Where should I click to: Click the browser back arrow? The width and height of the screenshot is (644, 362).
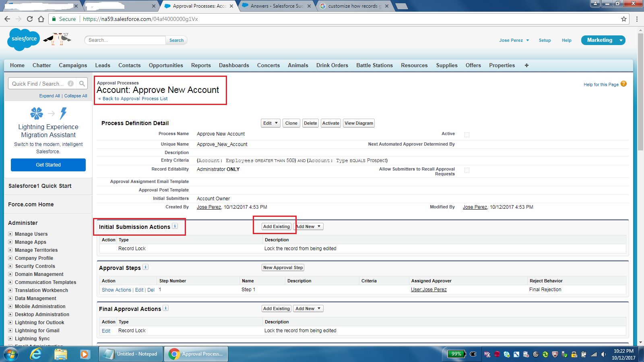tap(7, 19)
